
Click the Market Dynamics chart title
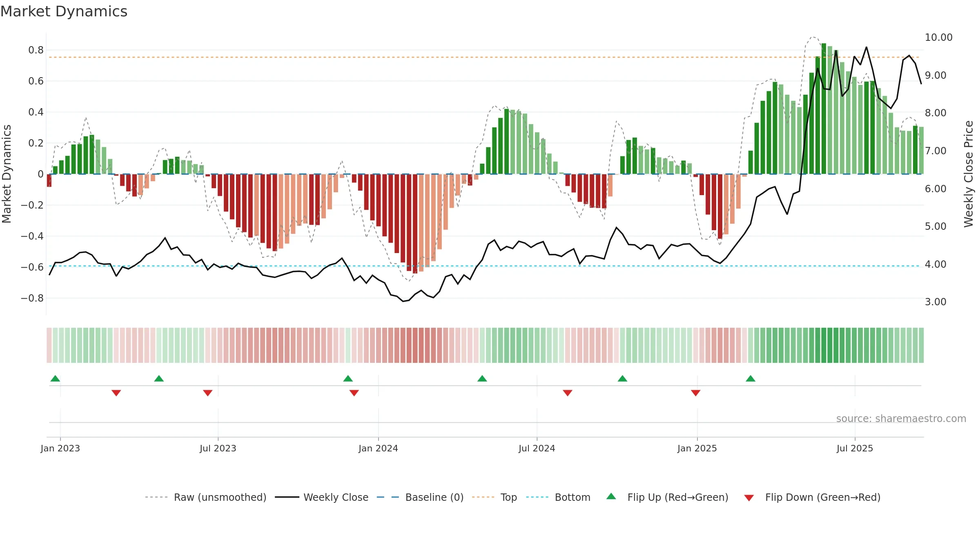64,11
